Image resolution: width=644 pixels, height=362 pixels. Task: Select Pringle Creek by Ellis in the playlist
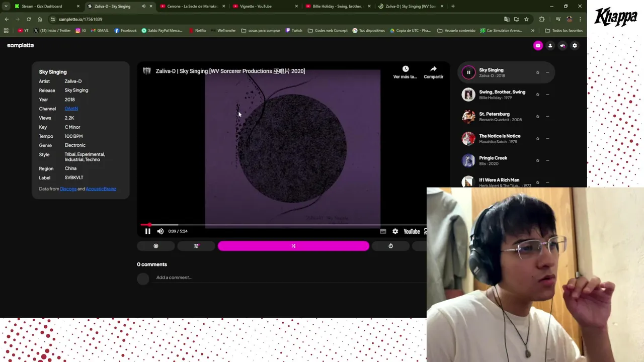(506, 160)
